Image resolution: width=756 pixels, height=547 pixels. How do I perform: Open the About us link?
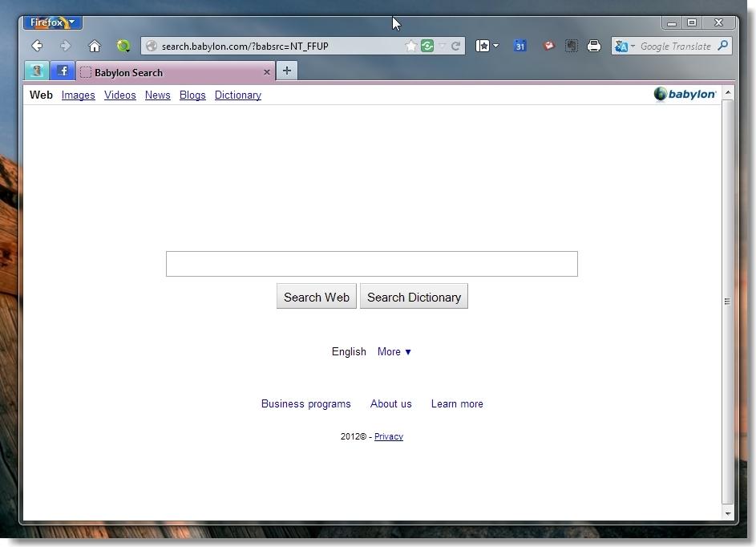click(391, 403)
